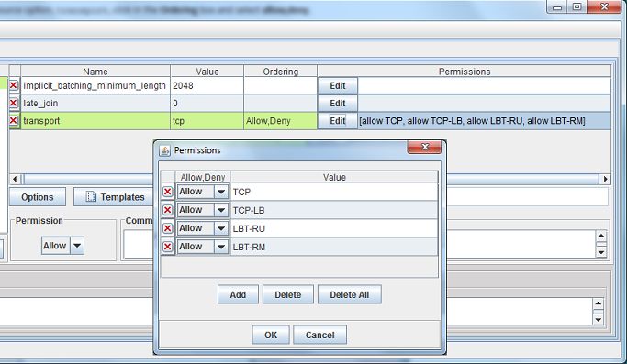
Task: Open the Options button in main window
Action: point(38,197)
